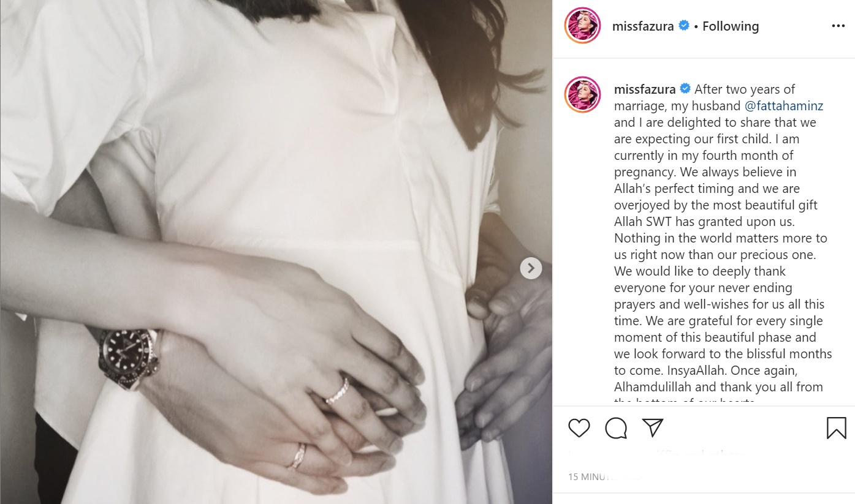Click the missfazura username in the caption
This screenshot has width=855, height=504.
tap(645, 89)
